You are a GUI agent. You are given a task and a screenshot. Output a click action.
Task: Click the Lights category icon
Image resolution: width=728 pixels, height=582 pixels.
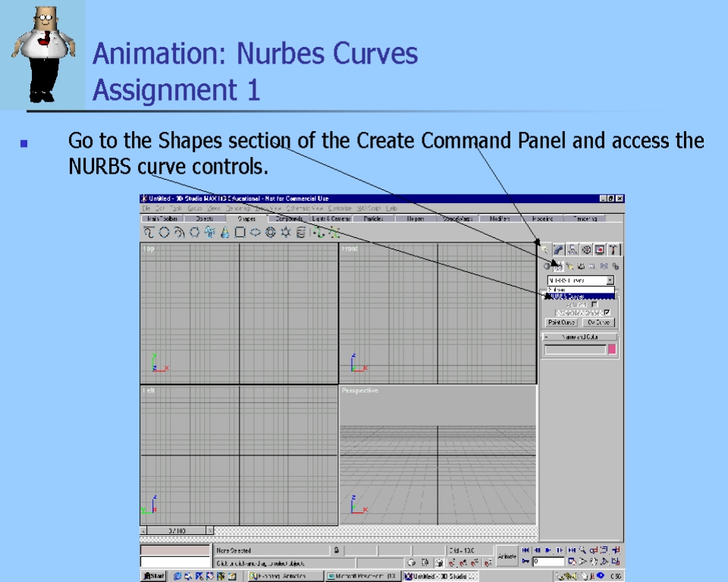tap(570, 266)
